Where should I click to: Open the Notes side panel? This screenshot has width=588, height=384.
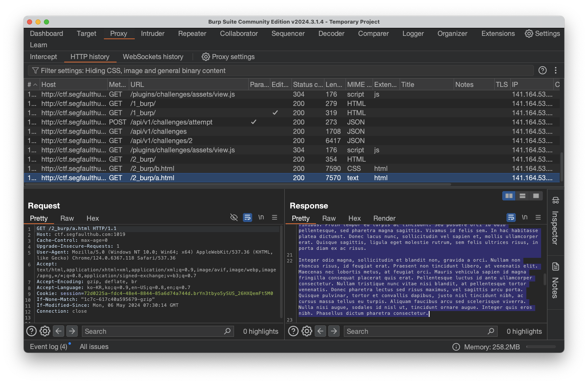pos(555,281)
